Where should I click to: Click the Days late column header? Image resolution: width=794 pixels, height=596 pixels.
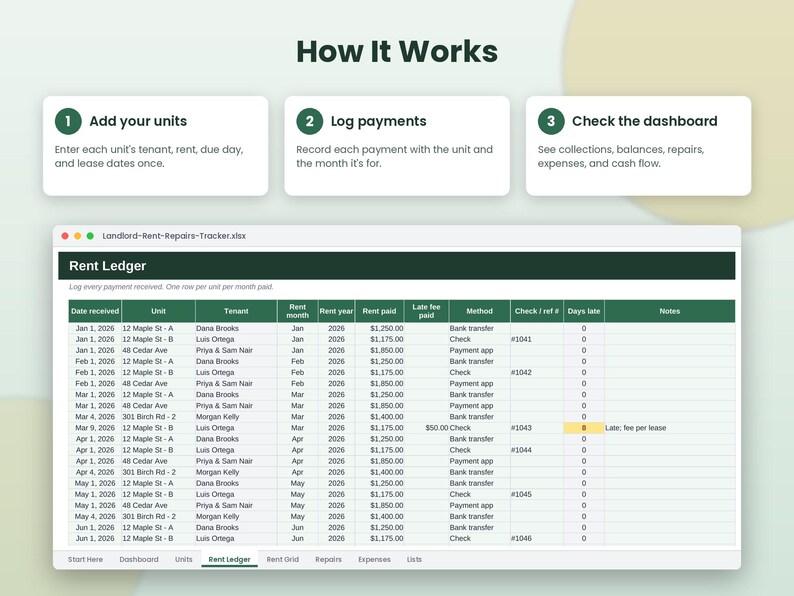(584, 311)
